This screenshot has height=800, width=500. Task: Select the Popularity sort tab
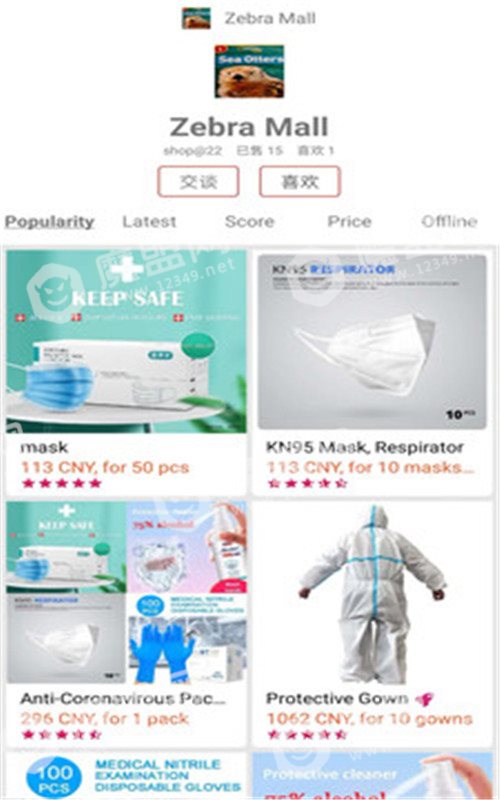click(x=49, y=221)
